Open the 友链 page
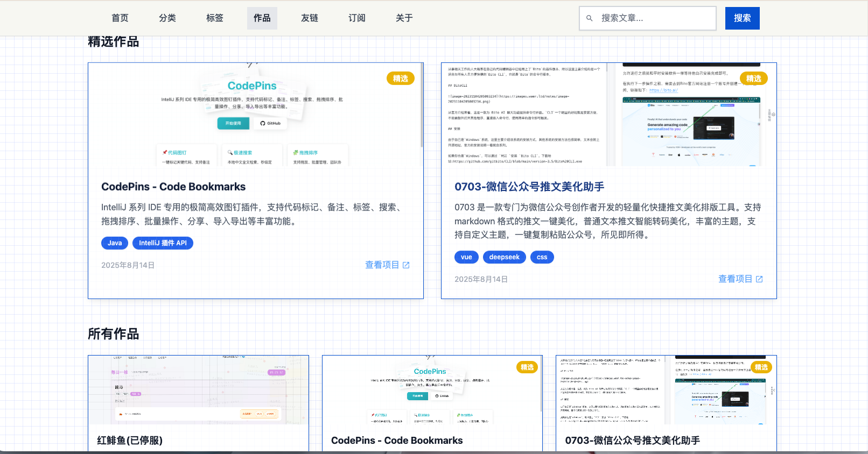This screenshot has width=868, height=454. pos(310,18)
